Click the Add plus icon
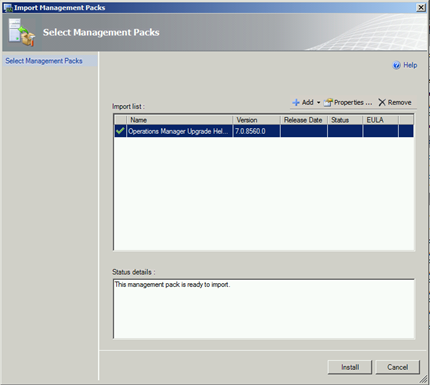The height and width of the screenshot is (385, 430). 296,103
